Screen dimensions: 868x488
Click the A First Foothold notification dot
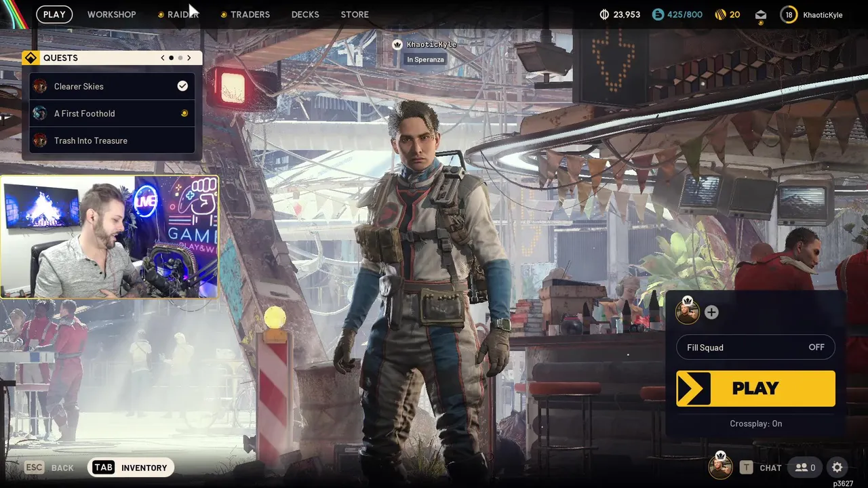click(x=184, y=113)
